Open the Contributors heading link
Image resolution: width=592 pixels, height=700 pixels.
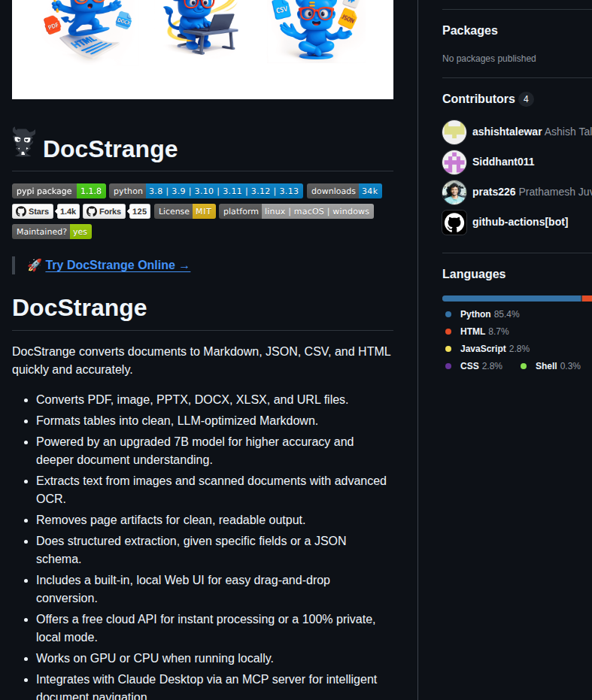tap(478, 99)
